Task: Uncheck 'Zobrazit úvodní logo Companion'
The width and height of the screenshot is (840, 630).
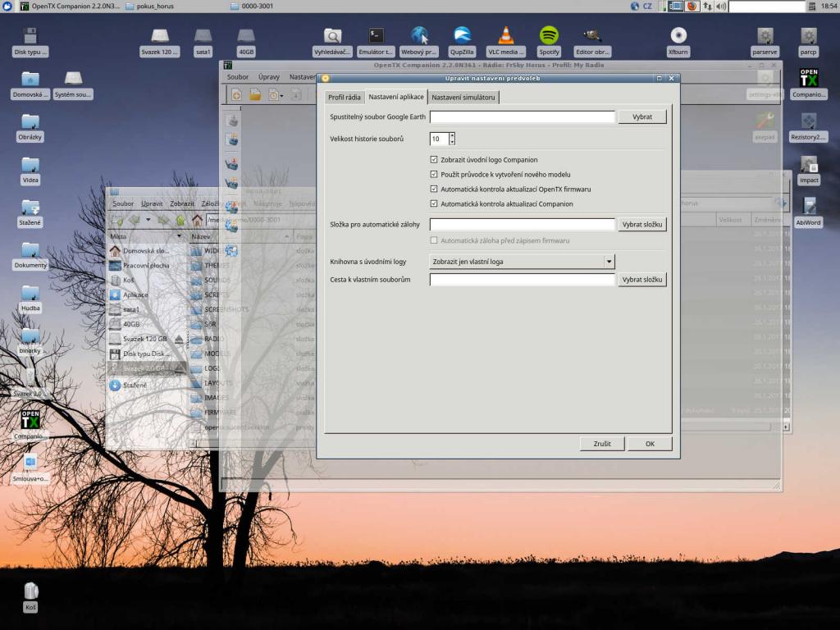Action: (x=434, y=160)
